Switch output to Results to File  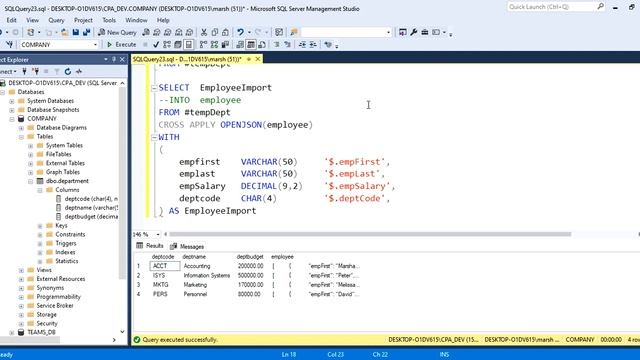click(x=262, y=44)
